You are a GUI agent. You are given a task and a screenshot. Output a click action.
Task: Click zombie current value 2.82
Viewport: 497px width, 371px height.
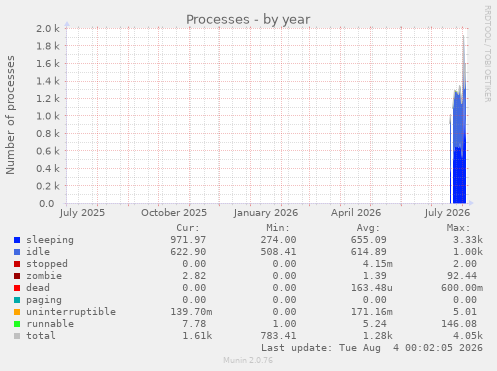tap(194, 276)
